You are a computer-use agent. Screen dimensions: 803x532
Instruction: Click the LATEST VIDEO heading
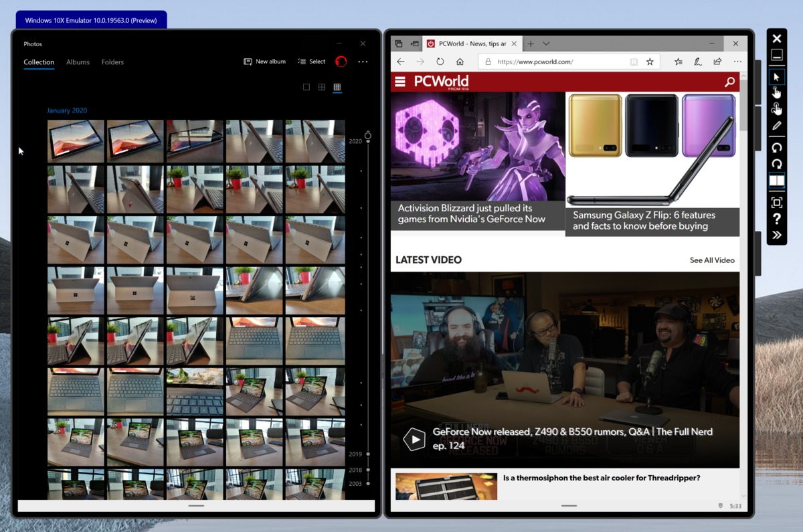coord(428,260)
